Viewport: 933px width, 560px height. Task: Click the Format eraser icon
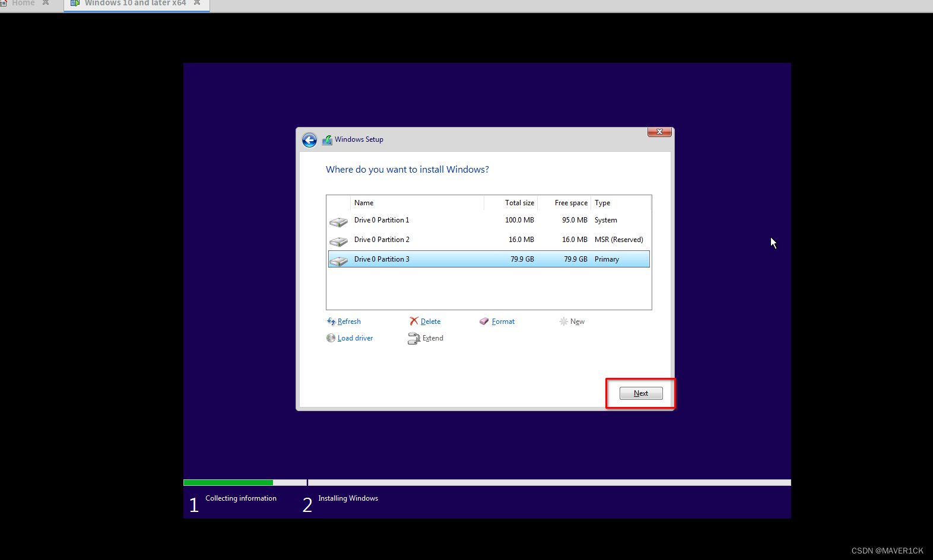point(484,322)
